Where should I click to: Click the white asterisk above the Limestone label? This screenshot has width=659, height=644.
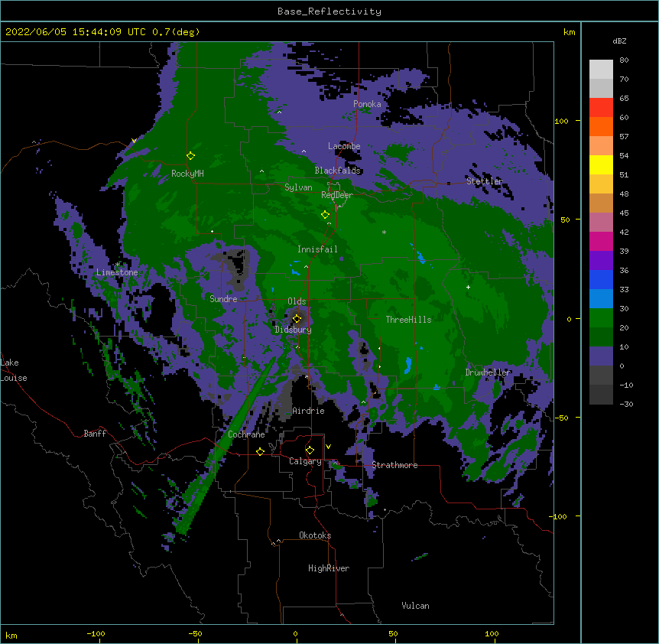pyautogui.click(x=118, y=265)
